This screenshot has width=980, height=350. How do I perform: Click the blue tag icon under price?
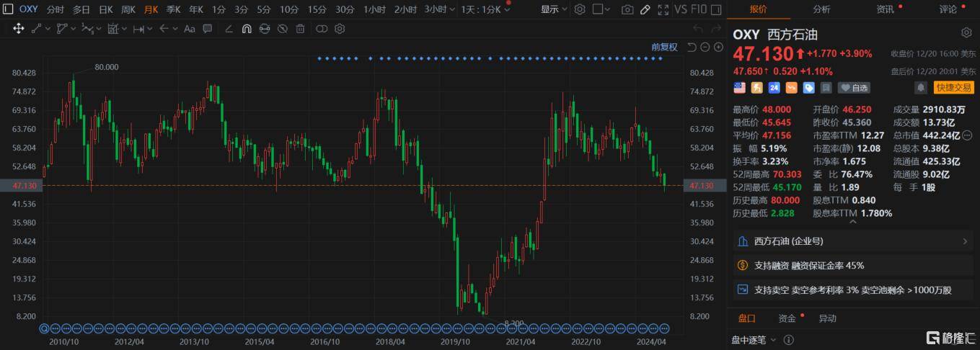tap(809, 87)
